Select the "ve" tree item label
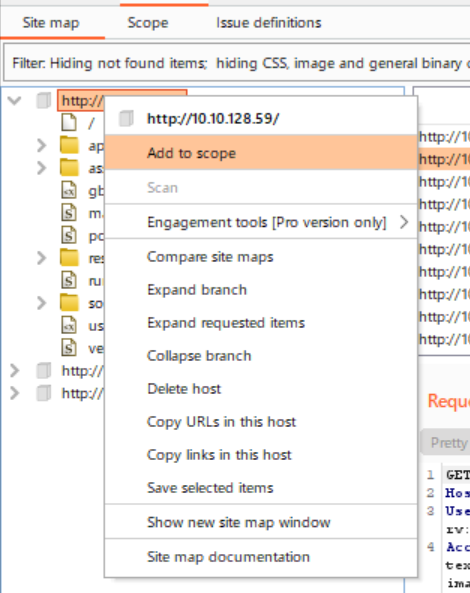This screenshot has height=593, width=470. (95, 348)
